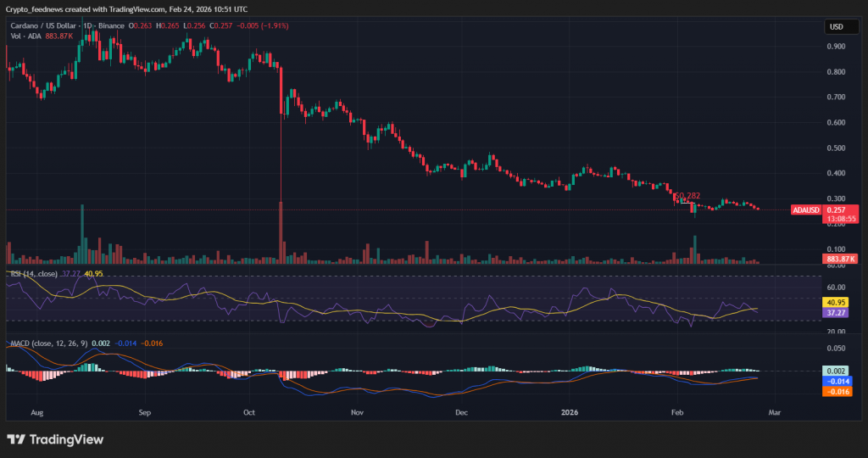Image resolution: width=868 pixels, height=458 pixels.
Task: Click the 2026 label on time axis
Action: click(x=570, y=412)
